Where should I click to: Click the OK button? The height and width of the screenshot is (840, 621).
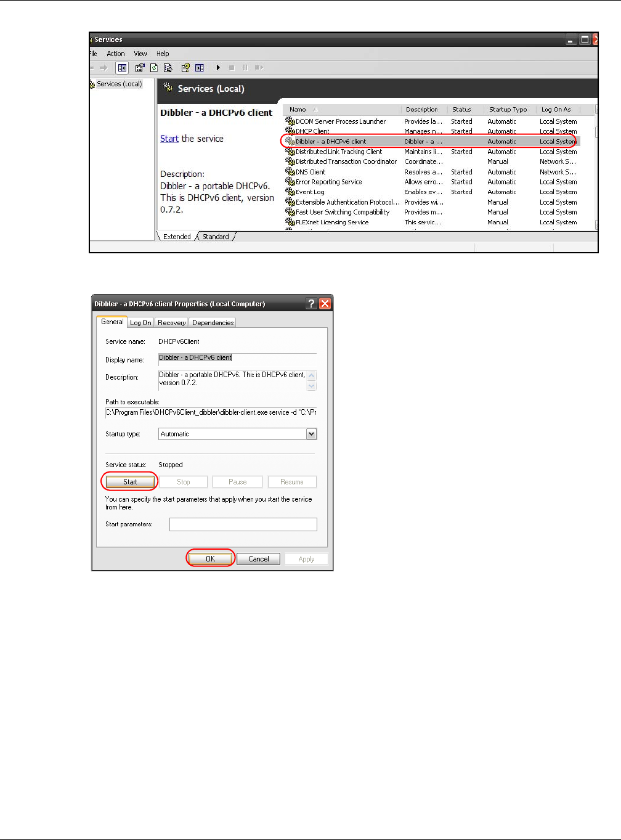click(211, 559)
